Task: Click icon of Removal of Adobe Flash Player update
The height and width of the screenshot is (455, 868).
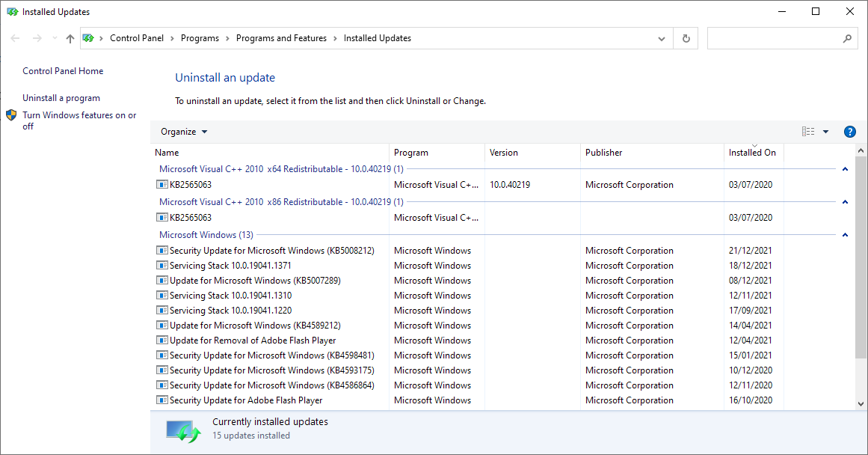Action: point(162,341)
